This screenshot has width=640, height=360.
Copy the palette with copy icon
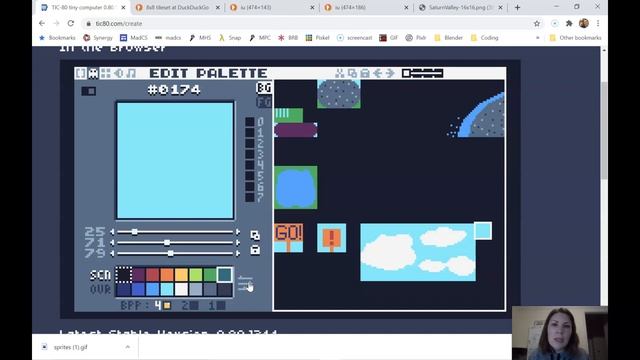[255, 236]
